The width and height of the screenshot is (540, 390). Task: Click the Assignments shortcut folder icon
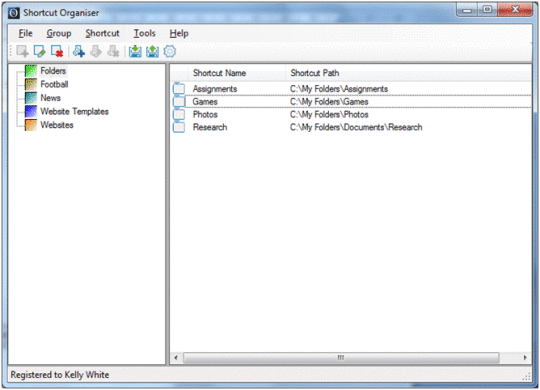click(179, 89)
